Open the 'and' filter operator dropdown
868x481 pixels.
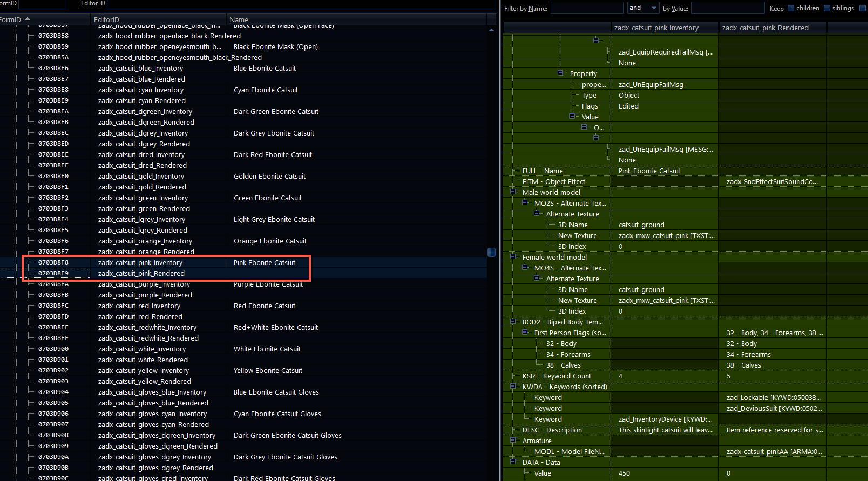(x=643, y=8)
